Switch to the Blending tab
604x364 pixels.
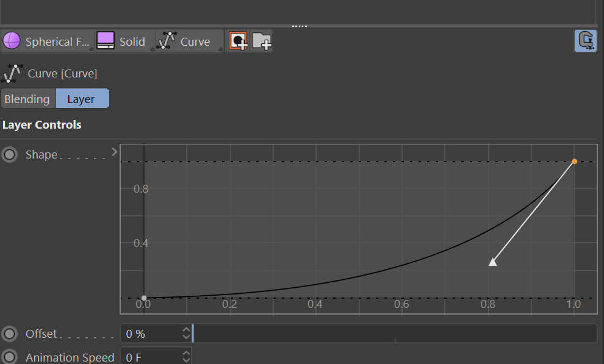[28, 99]
